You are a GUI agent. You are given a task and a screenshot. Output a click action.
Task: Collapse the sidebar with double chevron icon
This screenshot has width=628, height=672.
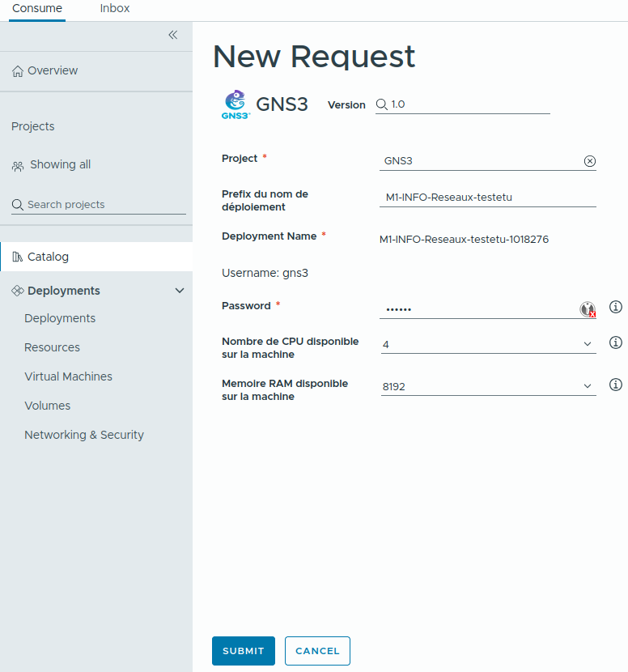coord(172,35)
